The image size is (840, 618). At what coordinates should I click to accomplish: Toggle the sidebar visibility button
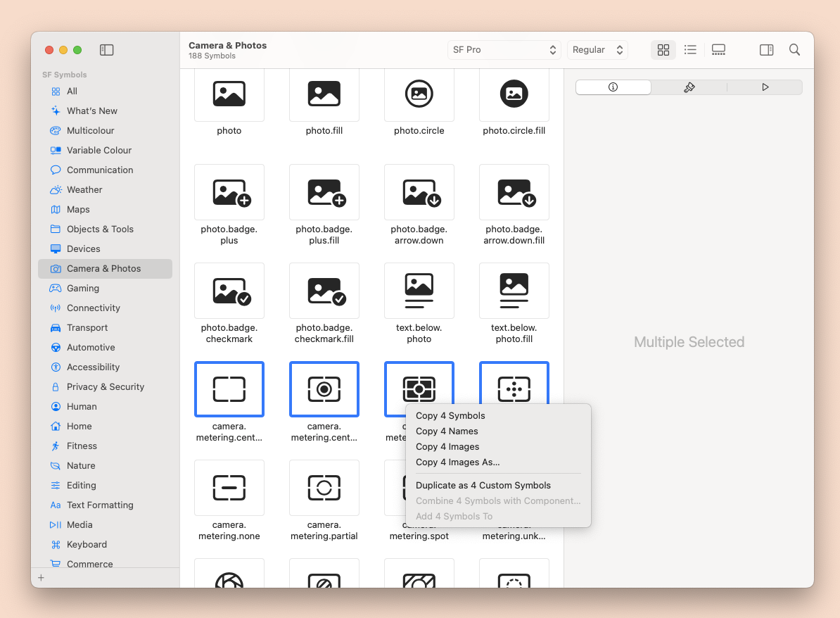pyautogui.click(x=107, y=50)
